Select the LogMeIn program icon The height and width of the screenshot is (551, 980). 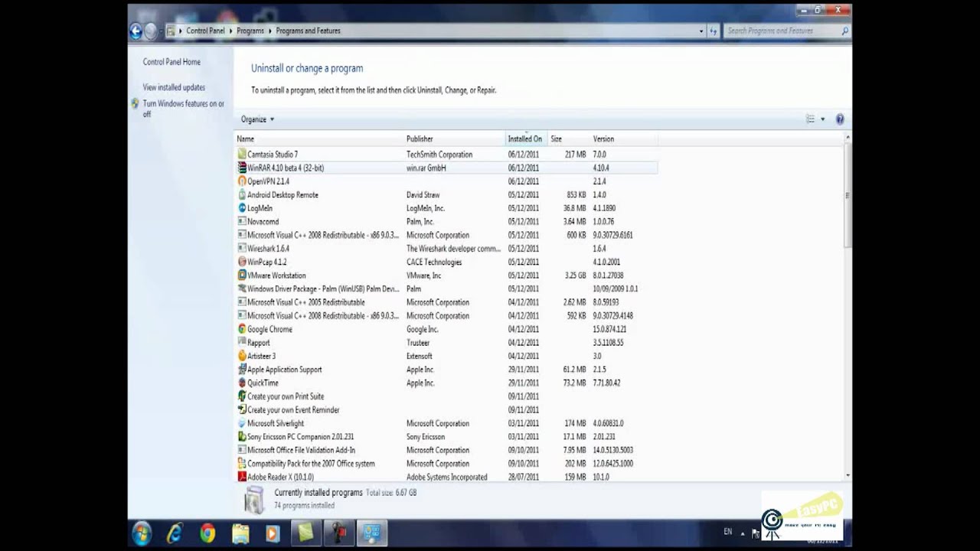[242, 208]
